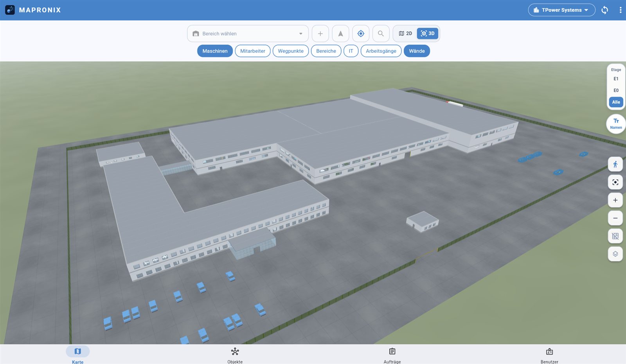
Task: Toggle the Wände filter chip
Action: coord(417,51)
